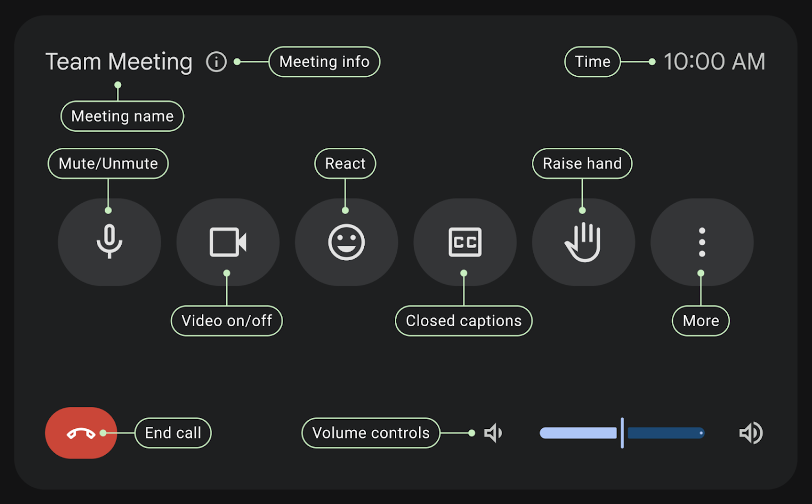The width and height of the screenshot is (812, 504).
Task: Open the React emoji picker
Action: (x=346, y=242)
